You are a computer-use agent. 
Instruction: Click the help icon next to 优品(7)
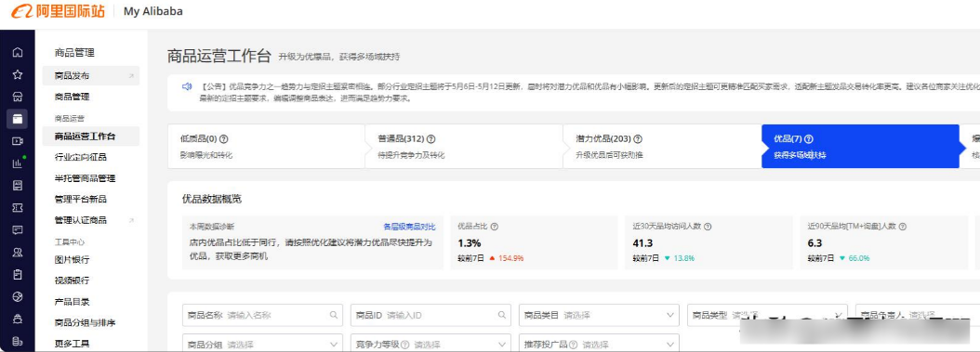[x=809, y=139]
